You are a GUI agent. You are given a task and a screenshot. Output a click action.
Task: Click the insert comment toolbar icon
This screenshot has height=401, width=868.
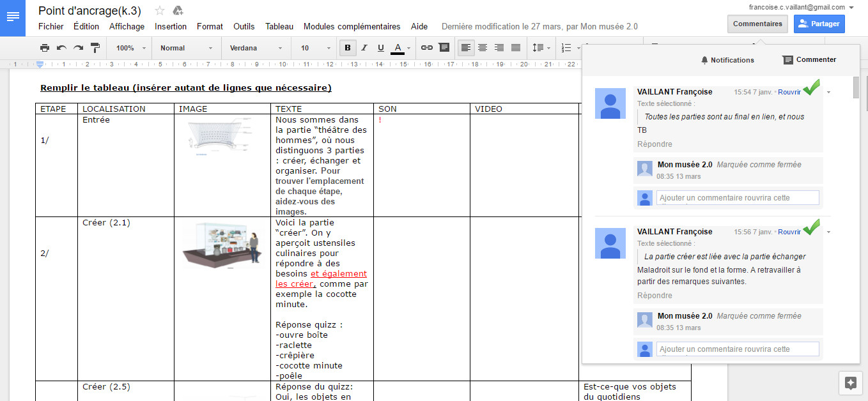point(444,48)
